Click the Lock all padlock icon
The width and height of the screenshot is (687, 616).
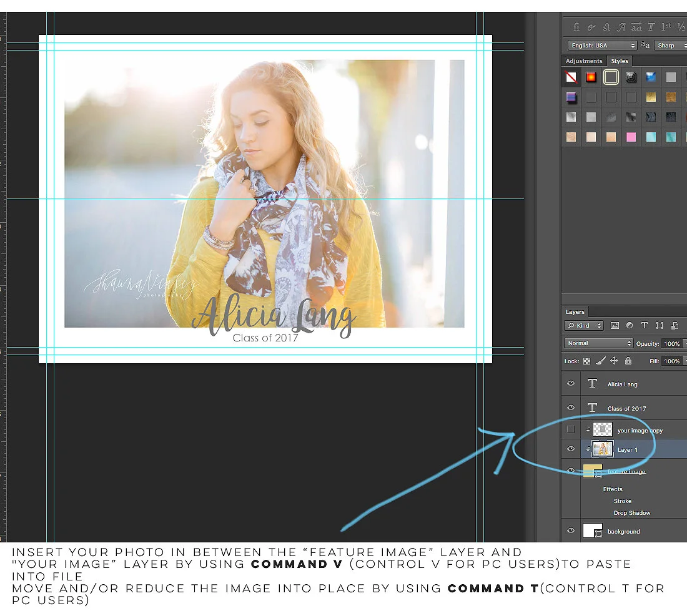(628, 360)
